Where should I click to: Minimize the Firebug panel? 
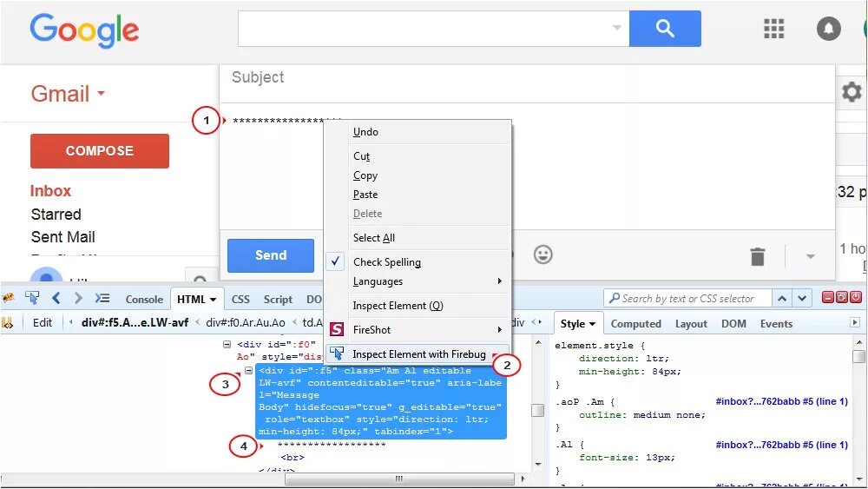point(827,297)
